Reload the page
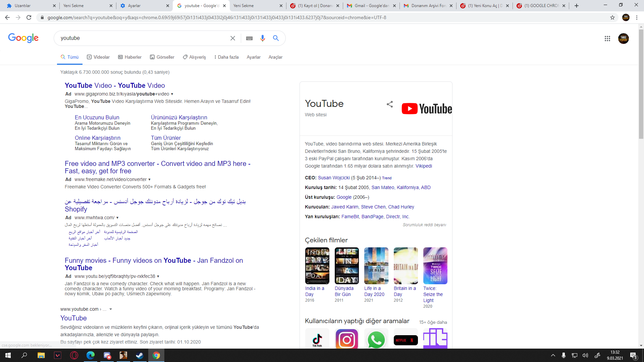644x362 pixels. coord(29,17)
